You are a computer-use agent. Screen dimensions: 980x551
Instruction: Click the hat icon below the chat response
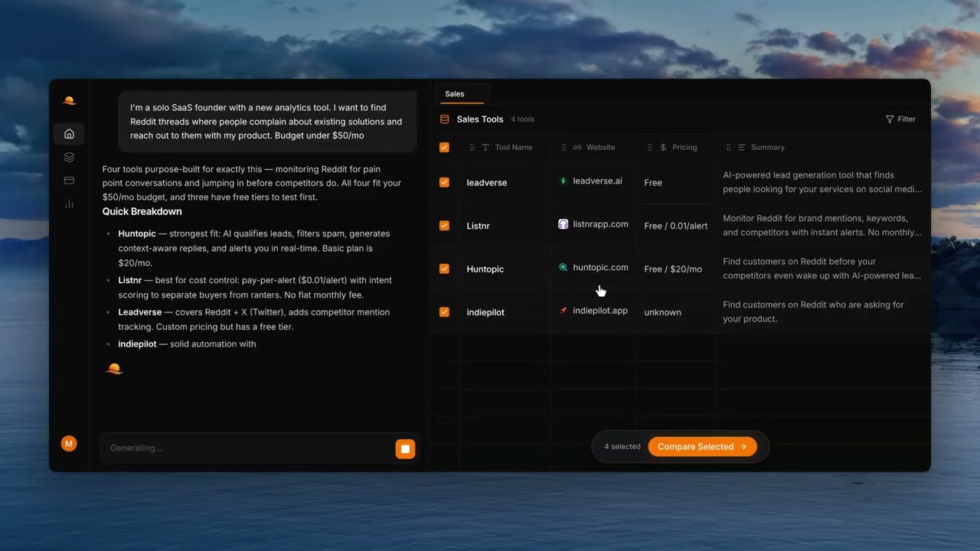click(114, 369)
